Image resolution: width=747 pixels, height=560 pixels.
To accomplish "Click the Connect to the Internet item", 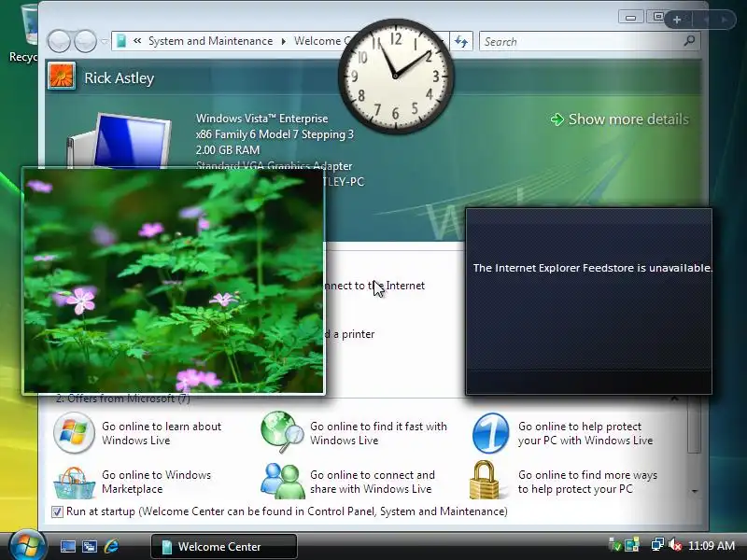I will pos(374,286).
